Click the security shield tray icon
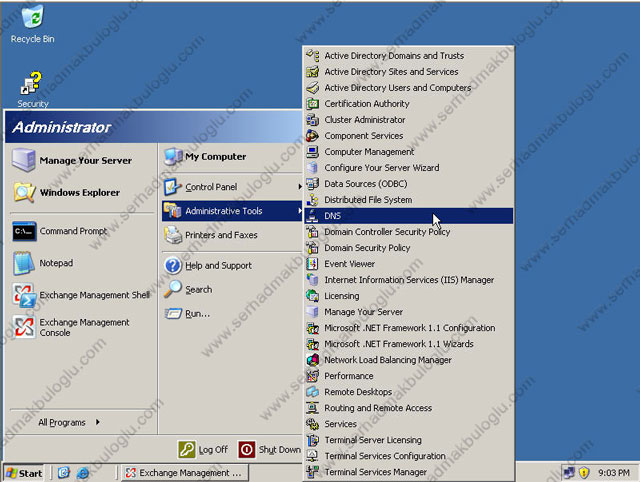This screenshot has width=640, height=482. pyautogui.click(x=584, y=473)
